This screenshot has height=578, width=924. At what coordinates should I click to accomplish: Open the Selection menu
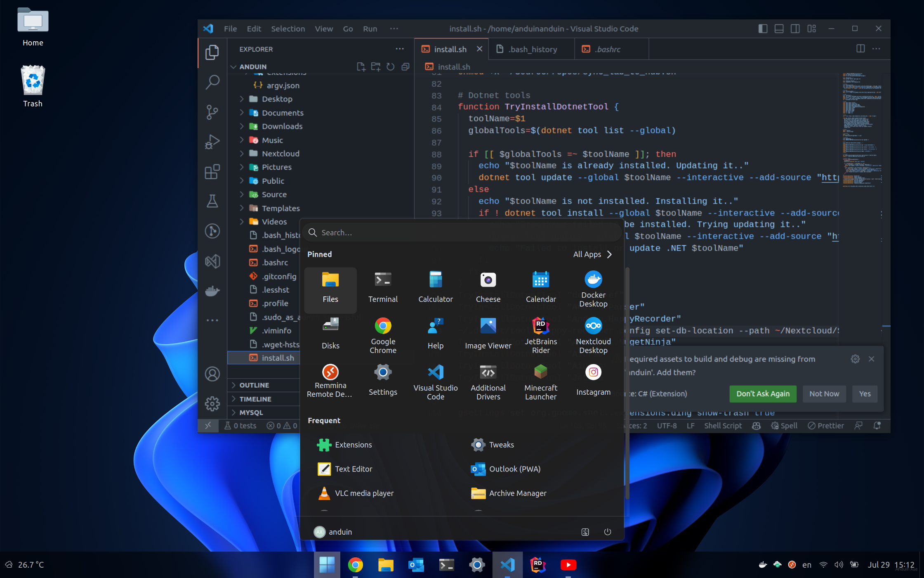click(288, 28)
